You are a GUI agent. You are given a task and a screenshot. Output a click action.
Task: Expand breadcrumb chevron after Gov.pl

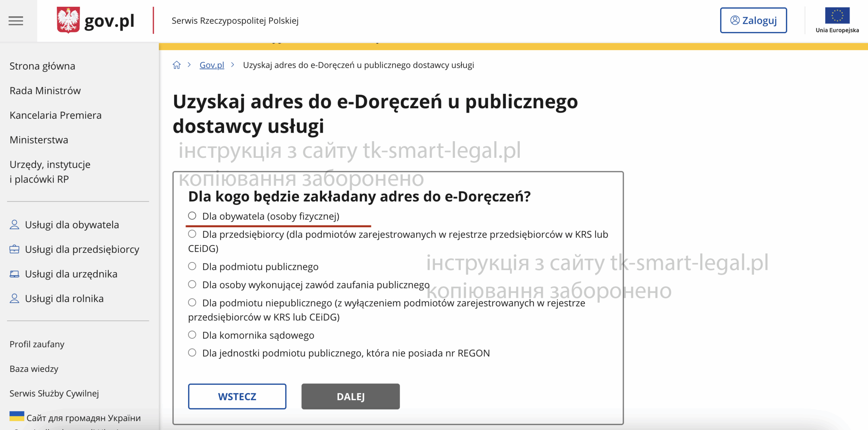233,65
